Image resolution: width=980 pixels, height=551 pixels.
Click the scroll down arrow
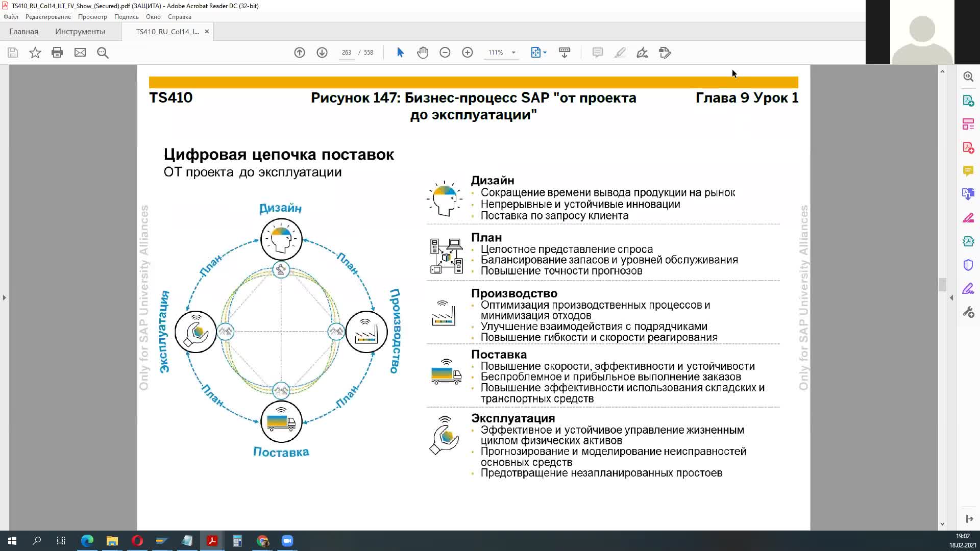[942, 524]
